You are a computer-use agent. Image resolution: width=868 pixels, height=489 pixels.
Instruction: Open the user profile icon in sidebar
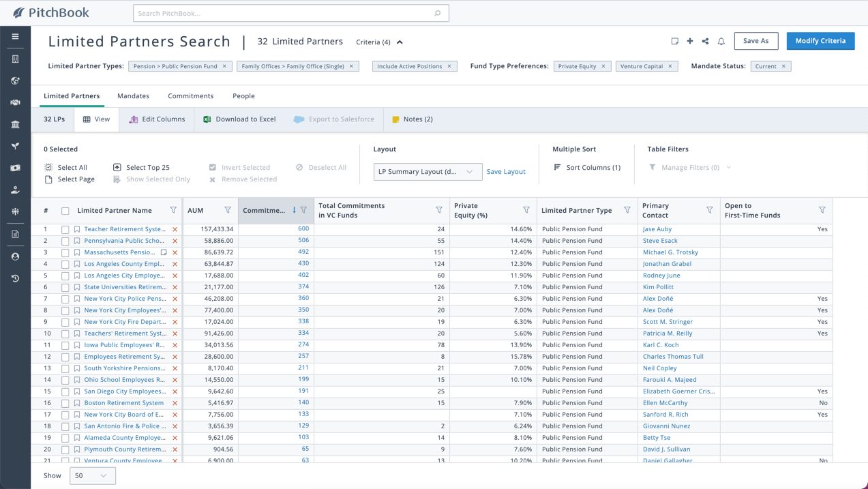[x=15, y=256]
